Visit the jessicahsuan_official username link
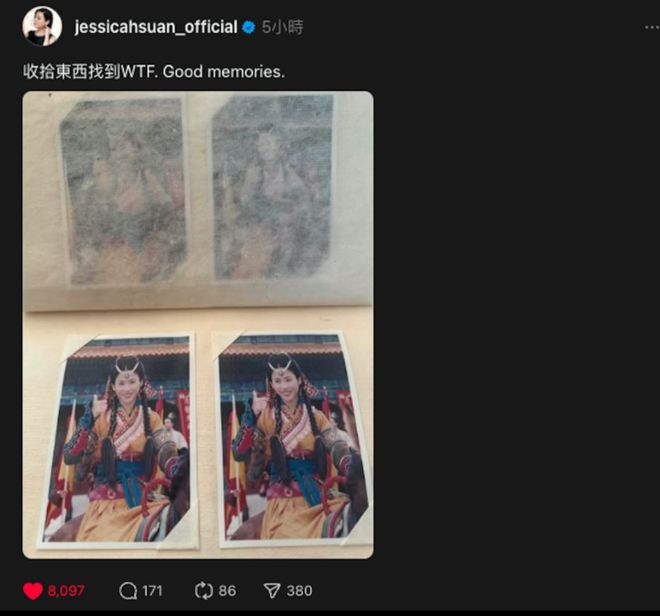This screenshot has height=616, width=660. click(x=156, y=27)
